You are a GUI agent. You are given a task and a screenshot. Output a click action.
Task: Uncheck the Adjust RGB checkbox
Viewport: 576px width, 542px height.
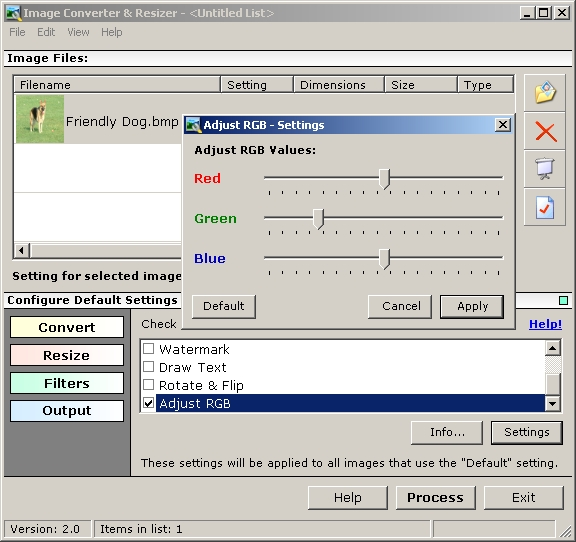click(x=148, y=403)
